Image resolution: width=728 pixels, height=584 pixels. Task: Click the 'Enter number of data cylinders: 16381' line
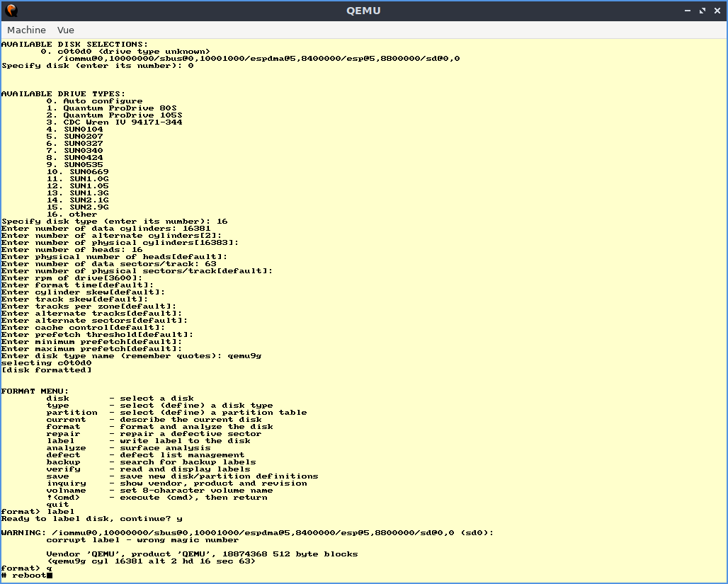[x=106, y=229]
